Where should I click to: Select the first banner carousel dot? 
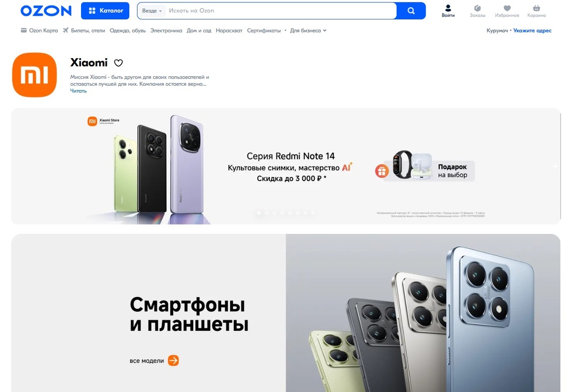259,213
